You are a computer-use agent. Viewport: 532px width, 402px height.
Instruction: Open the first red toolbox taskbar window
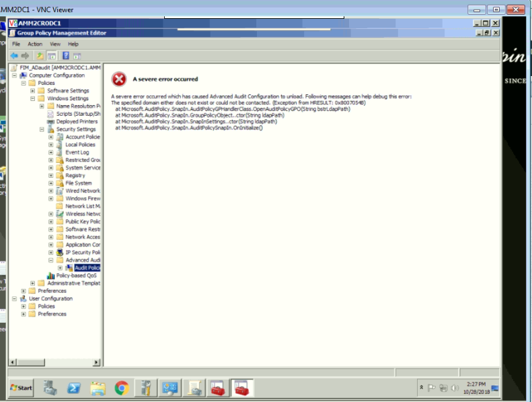click(x=217, y=388)
